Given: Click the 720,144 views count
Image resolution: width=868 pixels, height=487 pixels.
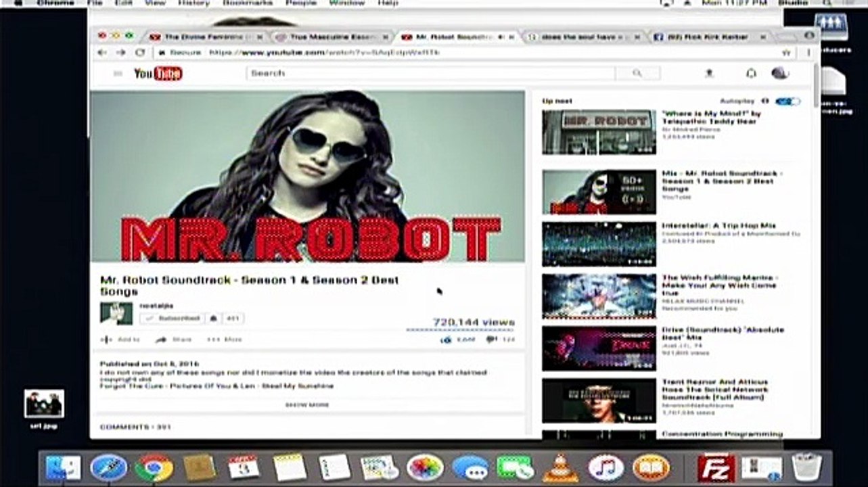Looking at the screenshot, I should [474, 322].
